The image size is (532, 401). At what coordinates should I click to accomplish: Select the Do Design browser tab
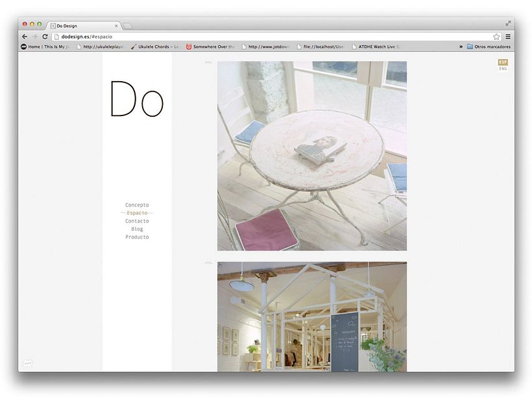(x=75, y=25)
